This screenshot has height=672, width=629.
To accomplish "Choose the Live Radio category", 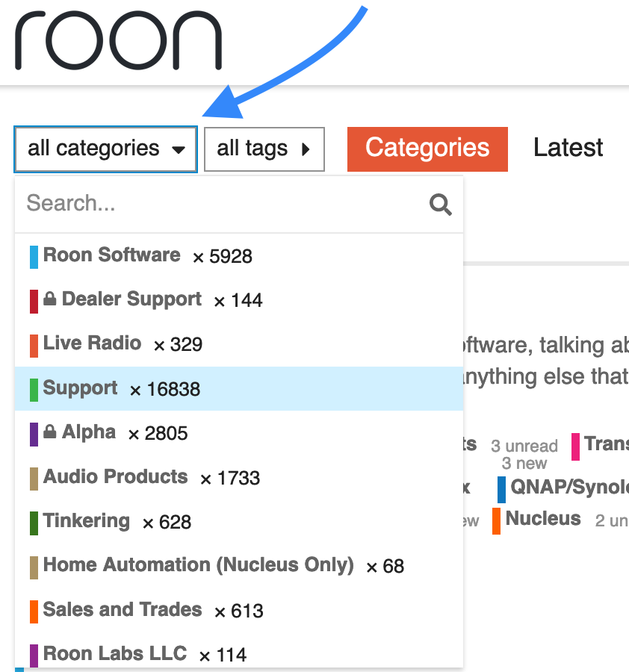I will point(239,344).
